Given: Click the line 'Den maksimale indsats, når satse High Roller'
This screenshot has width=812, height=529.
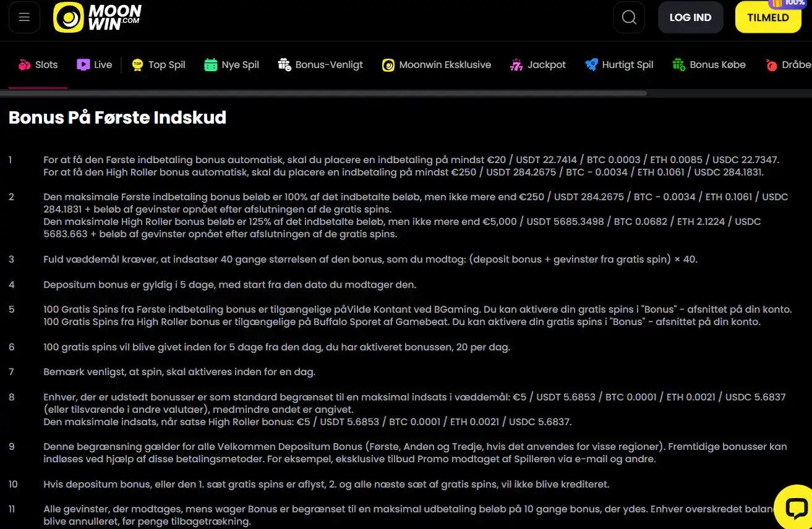Looking at the screenshot, I should click(x=307, y=422).
